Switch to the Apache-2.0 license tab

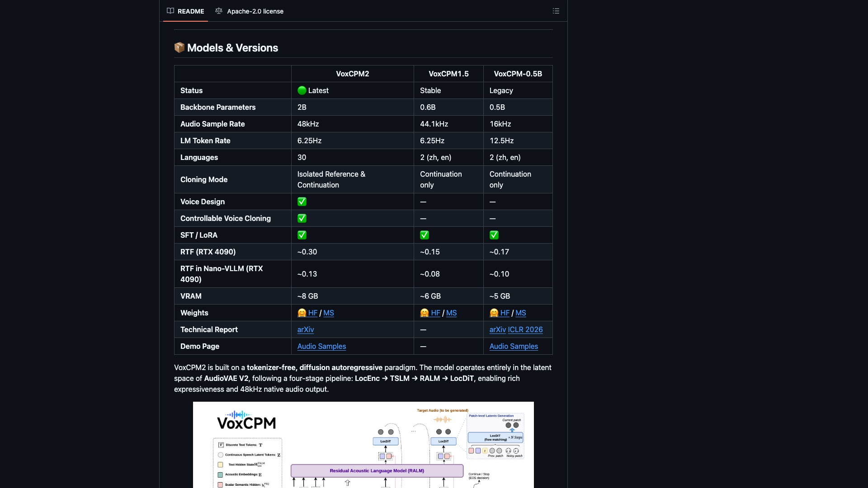[250, 11]
